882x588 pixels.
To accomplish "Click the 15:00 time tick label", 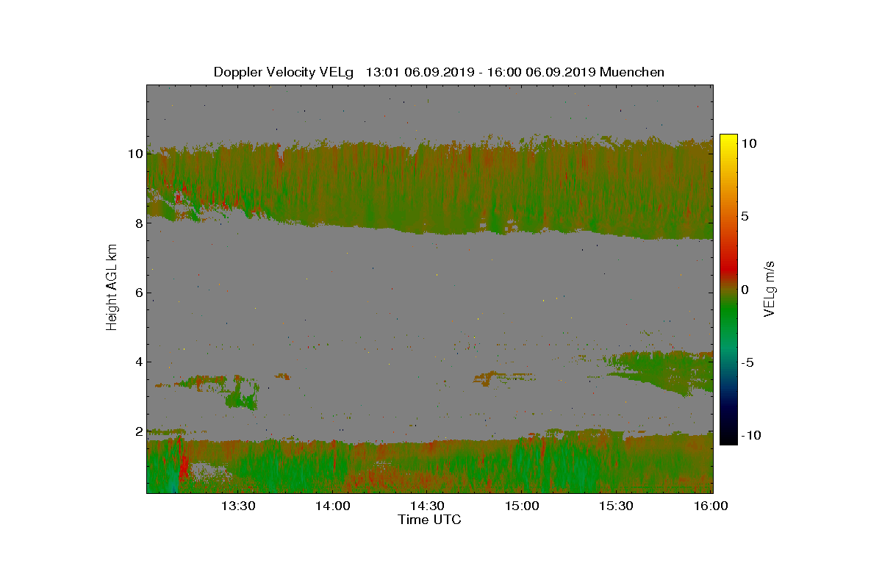I will pos(521,506).
